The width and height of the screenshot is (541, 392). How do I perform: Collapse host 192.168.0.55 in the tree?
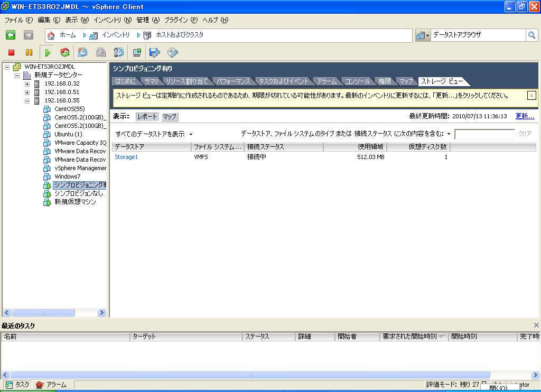27,101
